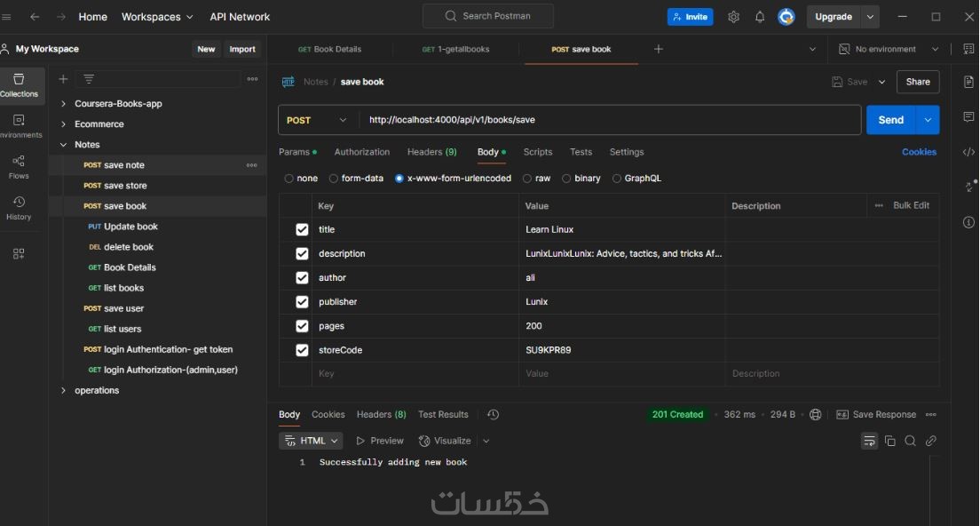Screen dimensions: 980x526
Task: Expand the Coursera-Books-app collection
Action: pyautogui.click(x=63, y=104)
